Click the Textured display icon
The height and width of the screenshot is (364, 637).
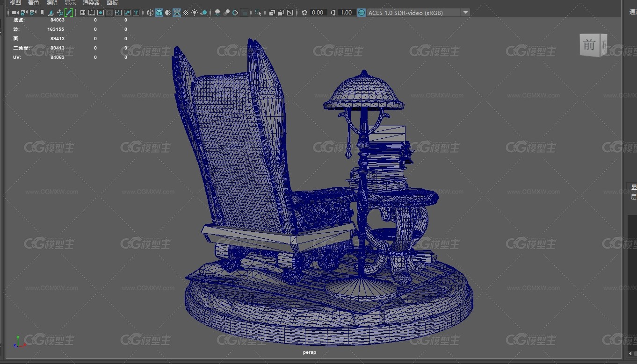pos(186,13)
